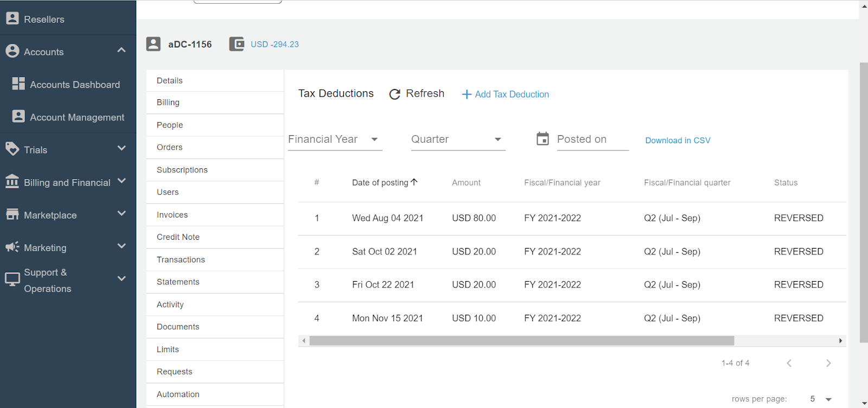Click the vertical page scrollbar
Viewport: 868px width, 408px height.
tap(864, 203)
